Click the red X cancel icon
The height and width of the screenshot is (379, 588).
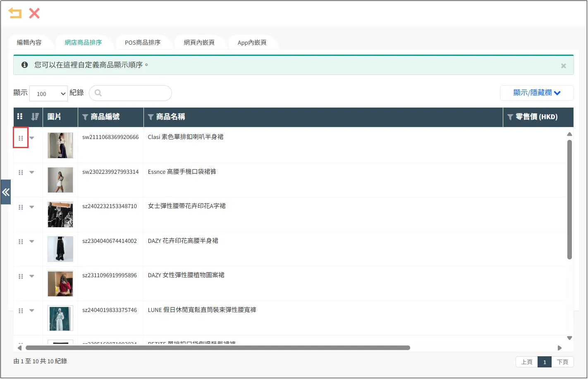pyautogui.click(x=34, y=13)
